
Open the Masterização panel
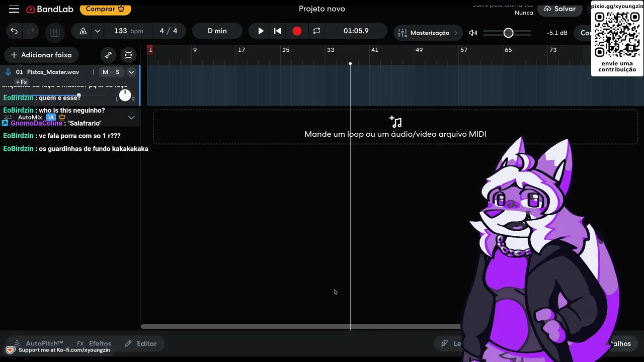[429, 33]
